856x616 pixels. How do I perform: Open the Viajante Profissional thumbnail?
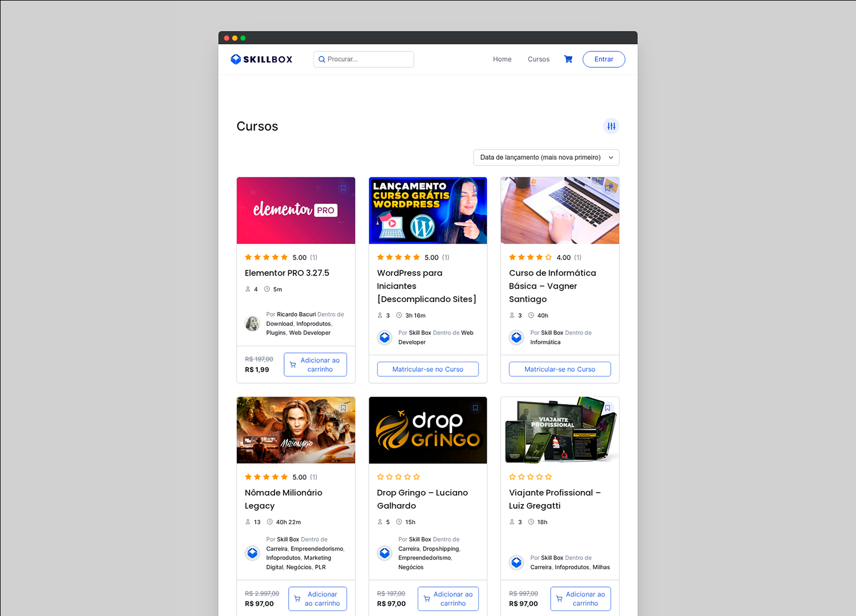coord(560,430)
